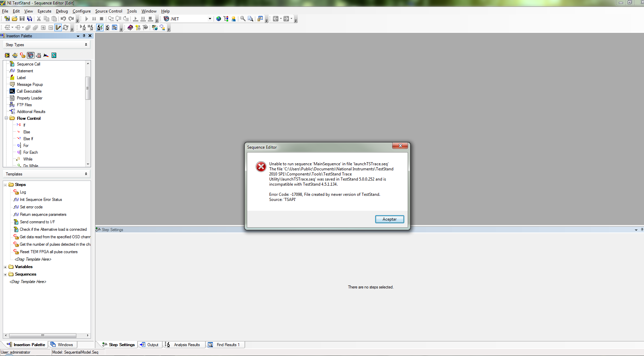Toggle the highlighted Analyze file check icon
644x356 pixels.
(99, 27)
